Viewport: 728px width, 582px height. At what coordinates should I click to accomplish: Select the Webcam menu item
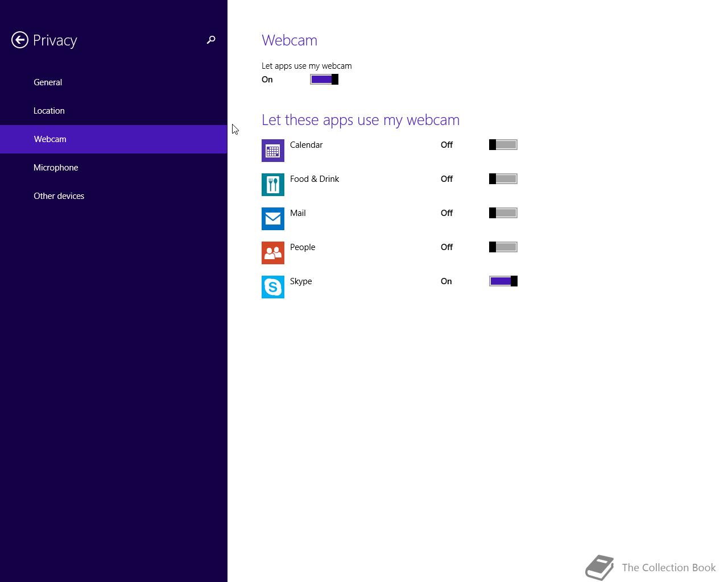[x=114, y=139]
